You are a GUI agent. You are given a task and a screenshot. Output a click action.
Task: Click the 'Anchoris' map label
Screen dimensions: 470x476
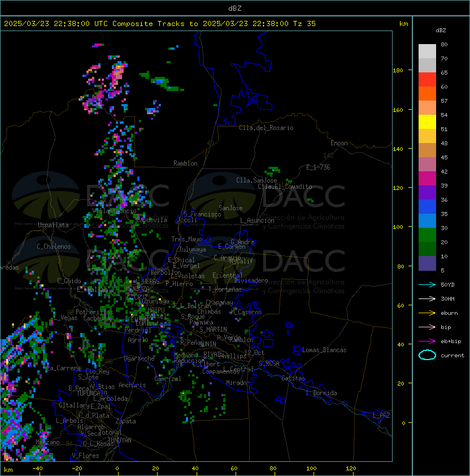pyautogui.click(x=132, y=385)
